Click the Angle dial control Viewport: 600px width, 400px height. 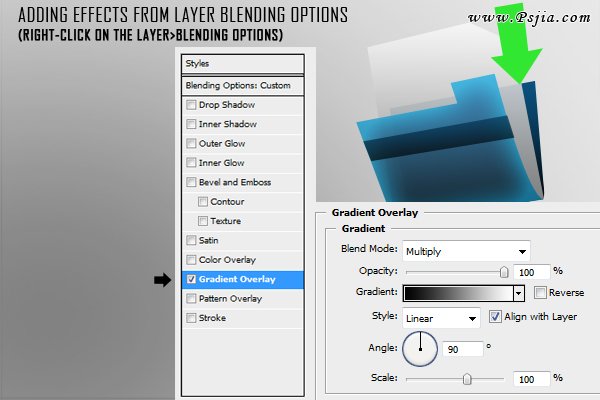420,349
